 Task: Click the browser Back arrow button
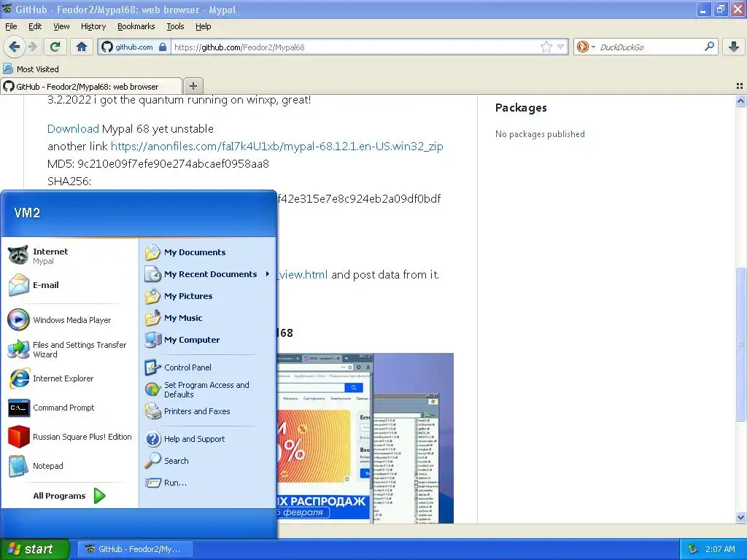(15, 47)
